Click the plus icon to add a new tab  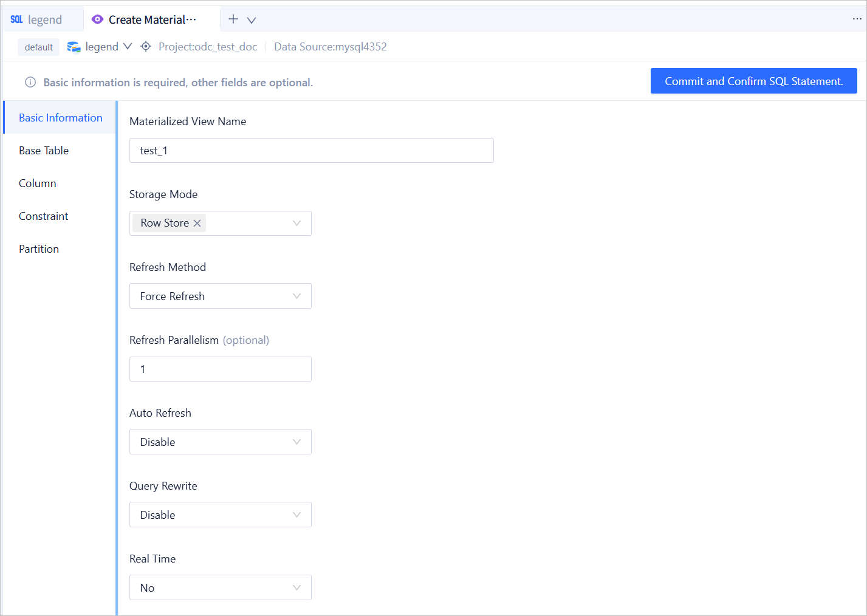[233, 19]
